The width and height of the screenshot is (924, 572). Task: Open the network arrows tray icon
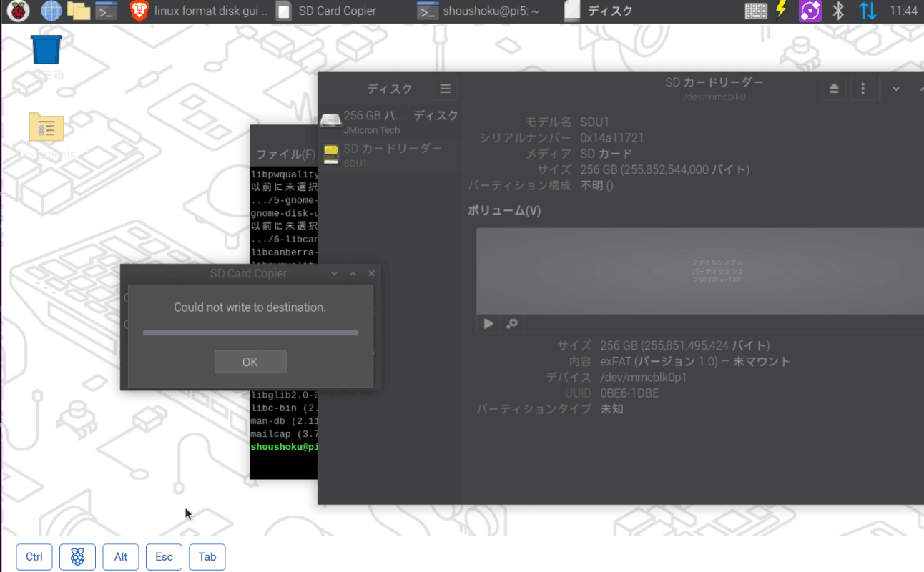868,11
